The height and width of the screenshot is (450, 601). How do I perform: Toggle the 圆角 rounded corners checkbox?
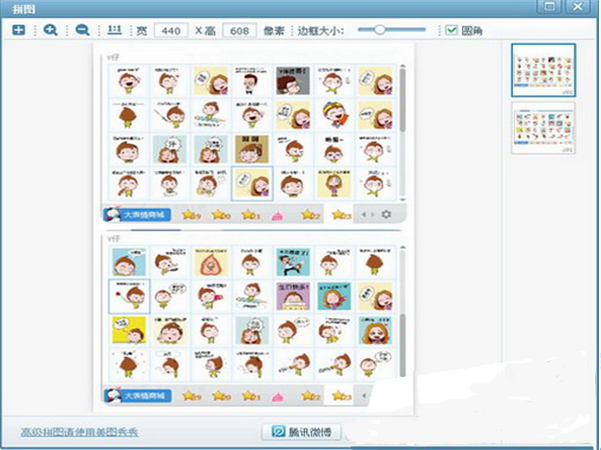tap(452, 30)
